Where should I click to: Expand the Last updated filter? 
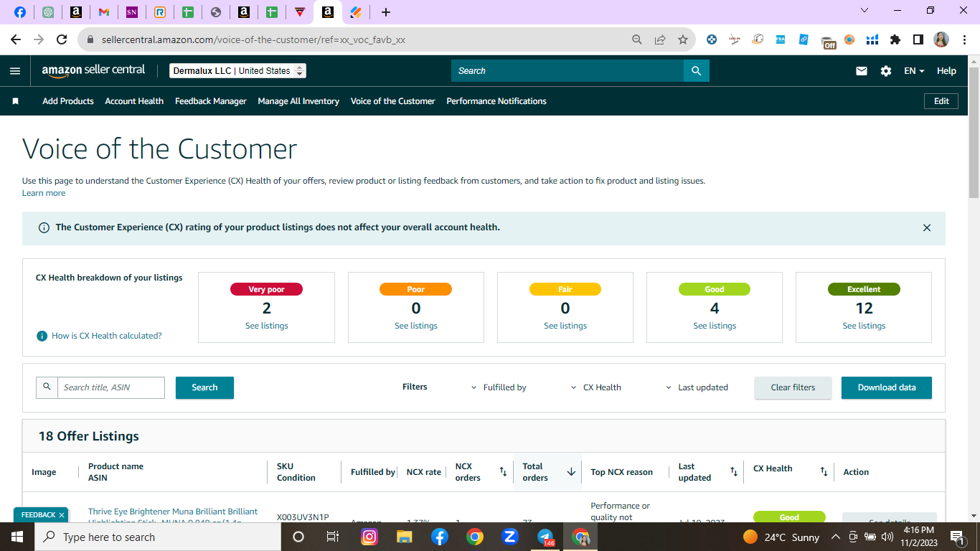tap(697, 387)
